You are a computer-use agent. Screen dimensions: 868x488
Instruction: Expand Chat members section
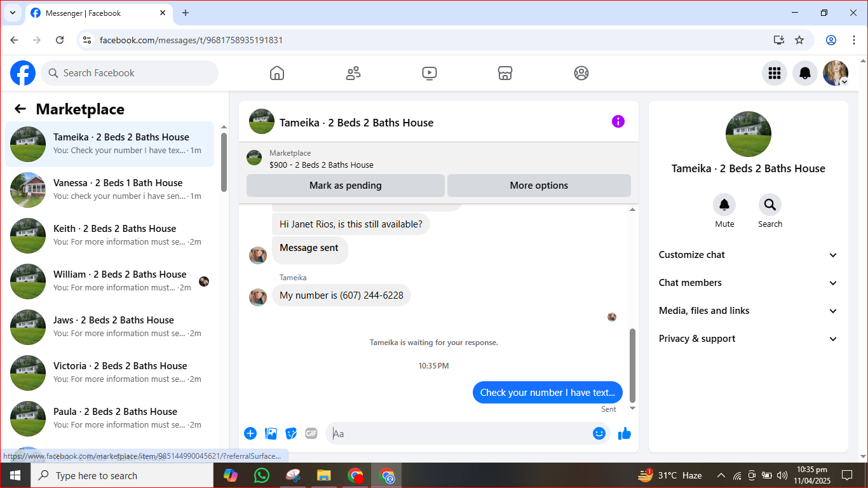(x=749, y=283)
